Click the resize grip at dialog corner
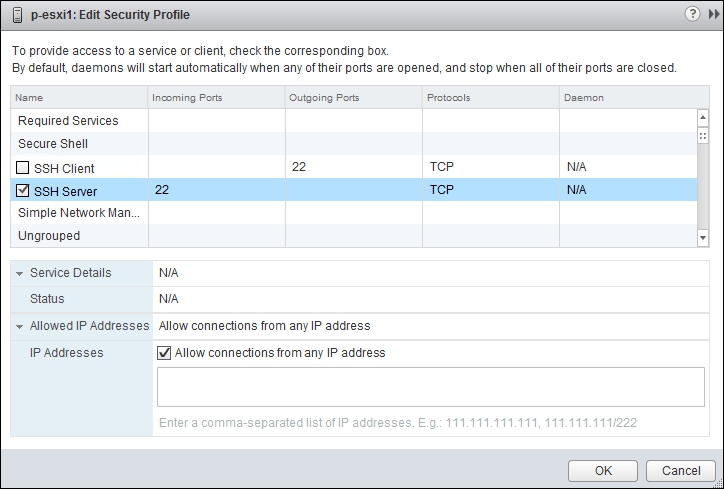The width and height of the screenshot is (724, 489). coord(718,483)
